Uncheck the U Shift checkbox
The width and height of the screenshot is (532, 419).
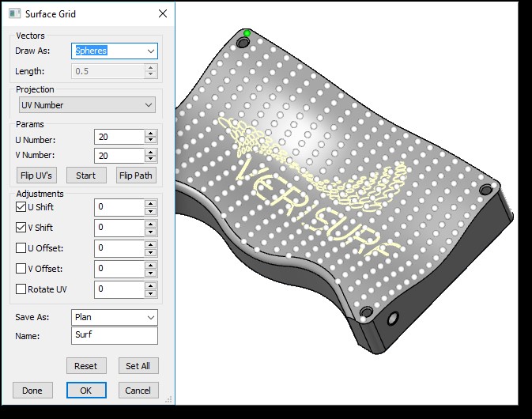tap(21, 207)
